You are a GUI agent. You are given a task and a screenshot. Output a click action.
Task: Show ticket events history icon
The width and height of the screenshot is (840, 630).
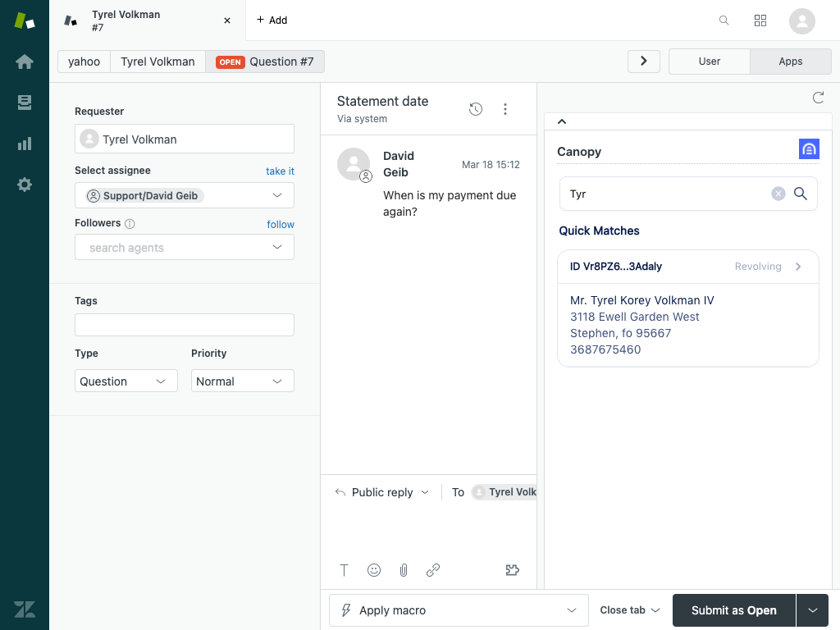[476, 109]
